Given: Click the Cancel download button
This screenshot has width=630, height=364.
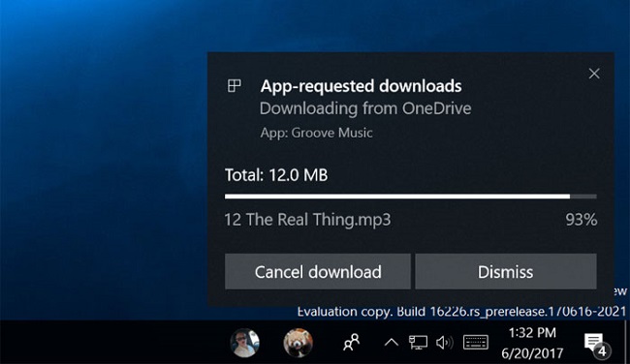Looking at the screenshot, I should pos(317,271).
